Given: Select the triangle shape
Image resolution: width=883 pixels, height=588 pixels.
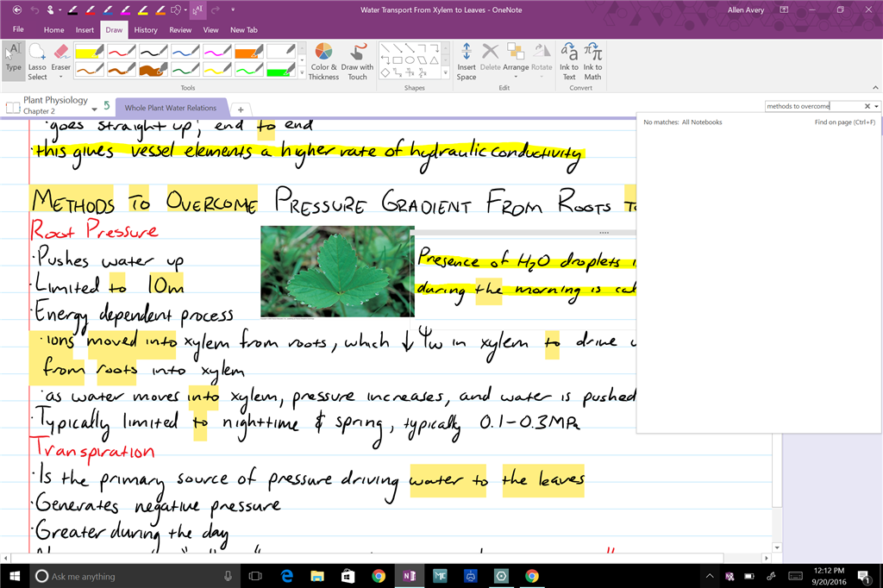Looking at the screenshot, I should tap(435, 60).
